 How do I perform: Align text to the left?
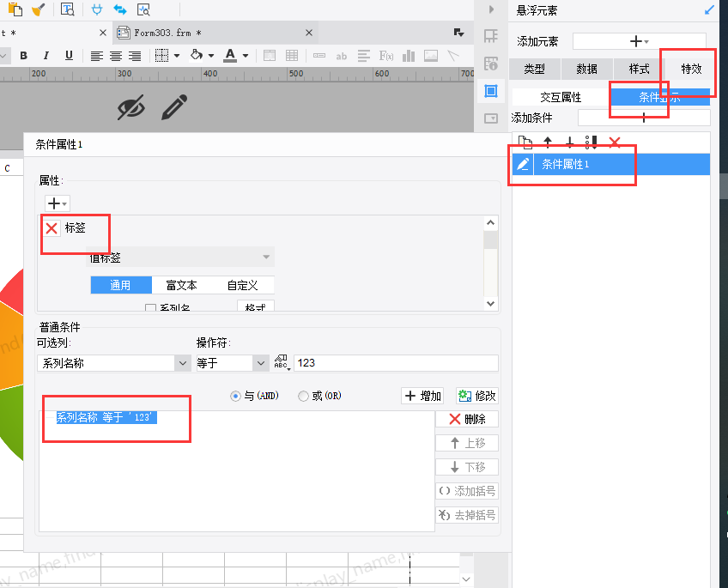(x=96, y=56)
